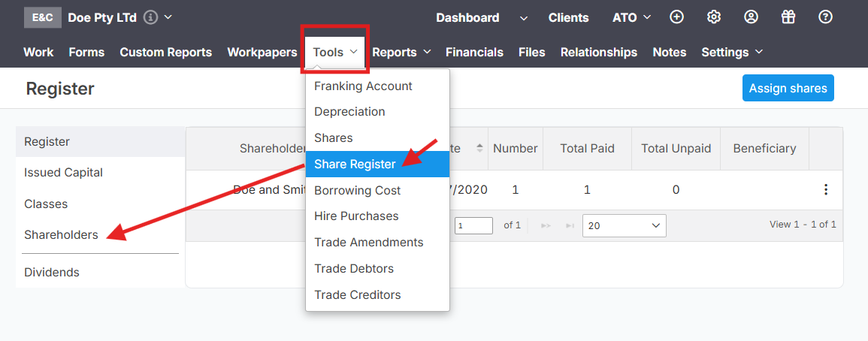Open the Reports dropdown menu

click(x=401, y=53)
